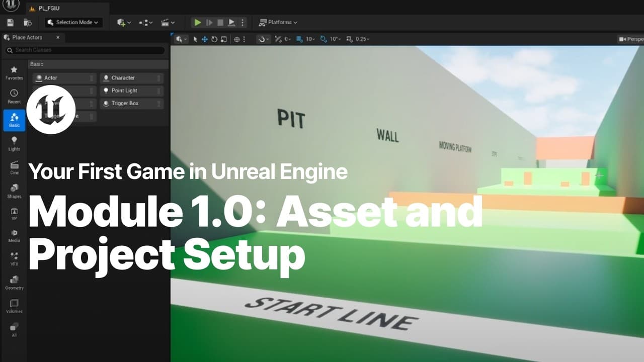Open the Lights category
This screenshot has width=644, height=362.
[14, 144]
